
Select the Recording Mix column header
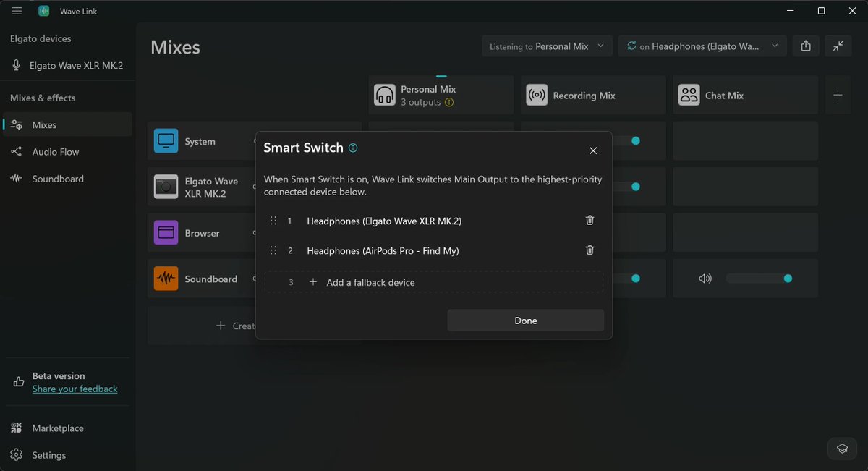tap(593, 95)
